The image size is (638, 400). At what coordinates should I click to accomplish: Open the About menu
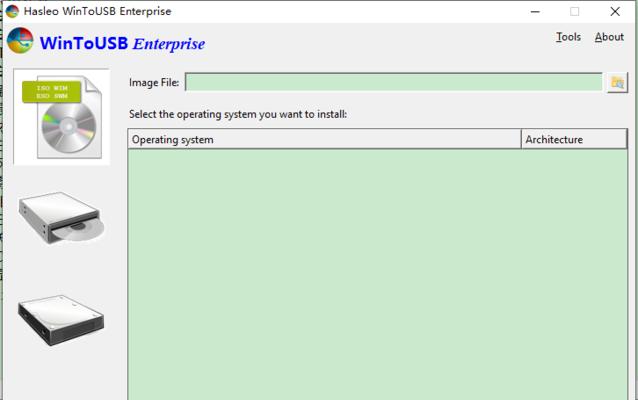609,37
